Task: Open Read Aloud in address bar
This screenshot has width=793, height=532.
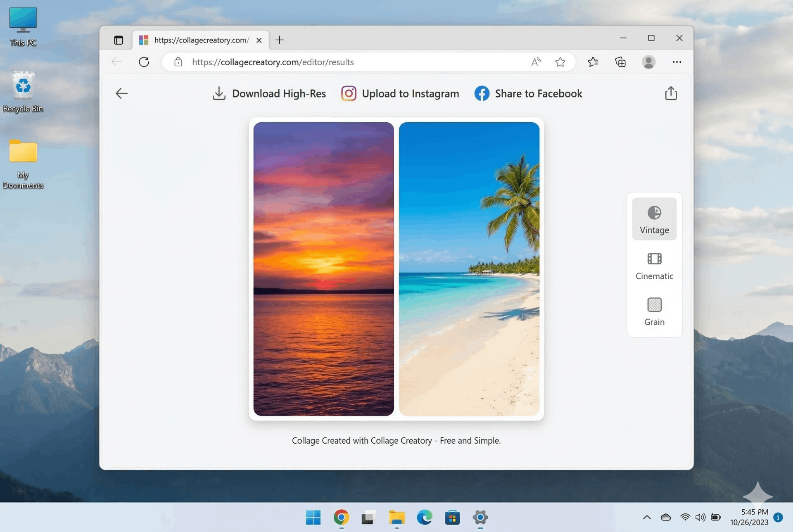Action: [x=536, y=62]
